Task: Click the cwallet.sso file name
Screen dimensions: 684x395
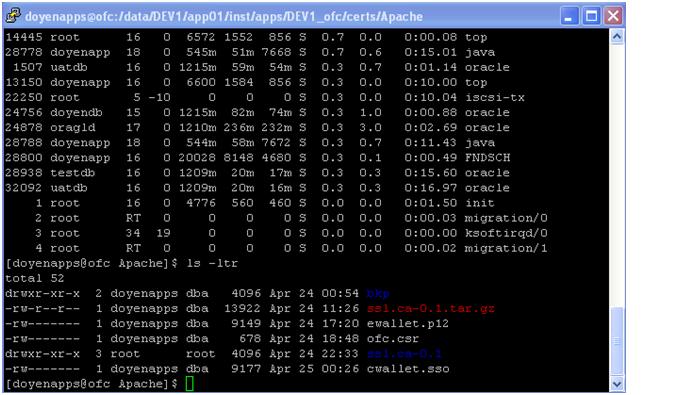Action: (x=408, y=369)
